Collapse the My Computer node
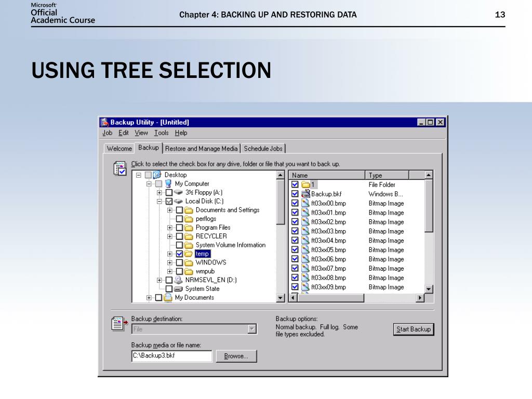Viewport: 532px width, 399px height. (149, 184)
